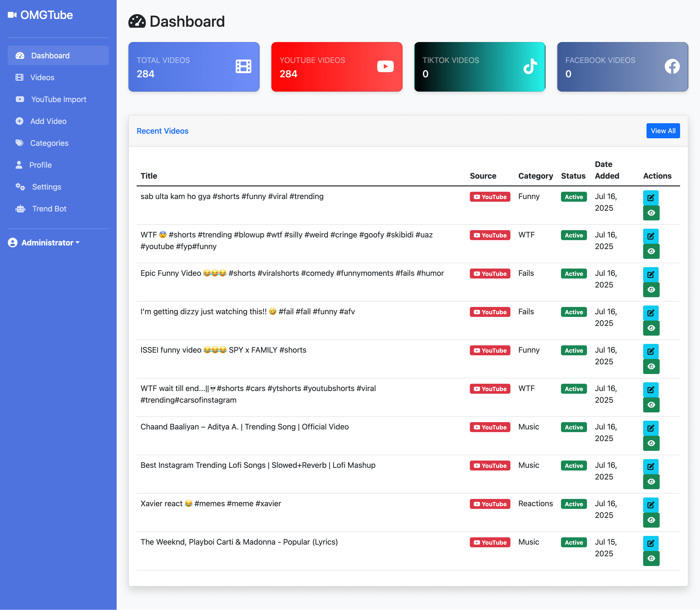Click the Status column header
This screenshot has width=700, height=610.
(573, 176)
